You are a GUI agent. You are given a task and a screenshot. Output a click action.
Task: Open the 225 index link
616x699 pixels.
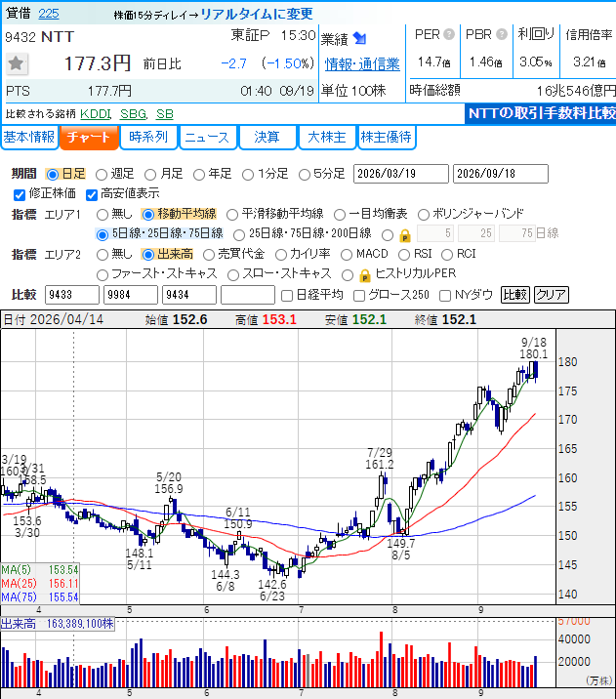pos(49,14)
